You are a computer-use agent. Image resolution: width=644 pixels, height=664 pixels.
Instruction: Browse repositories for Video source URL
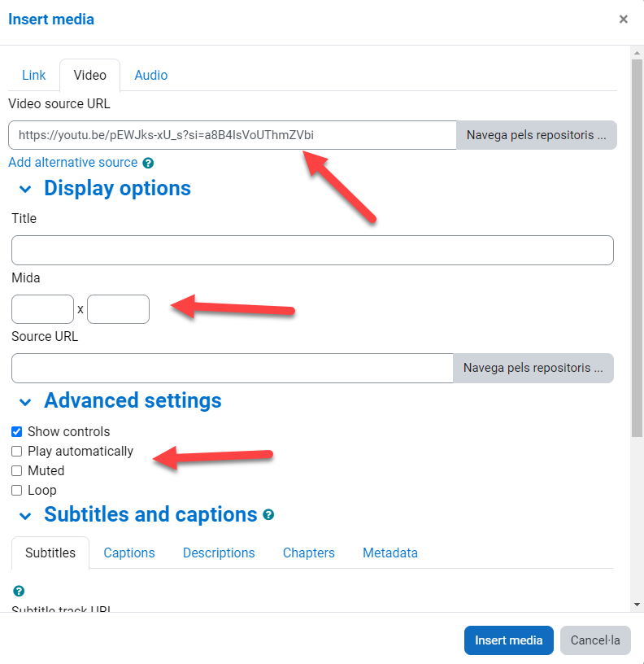coord(537,135)
